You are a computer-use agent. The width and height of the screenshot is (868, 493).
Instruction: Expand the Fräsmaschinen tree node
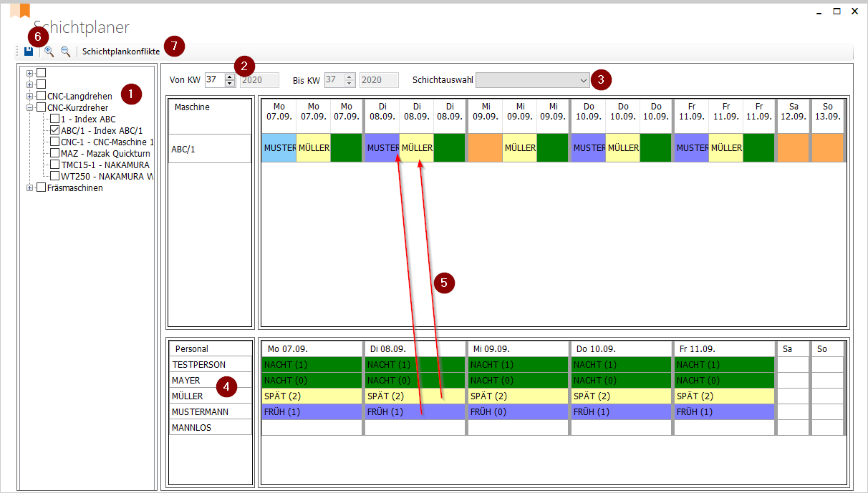pos(29,187)
